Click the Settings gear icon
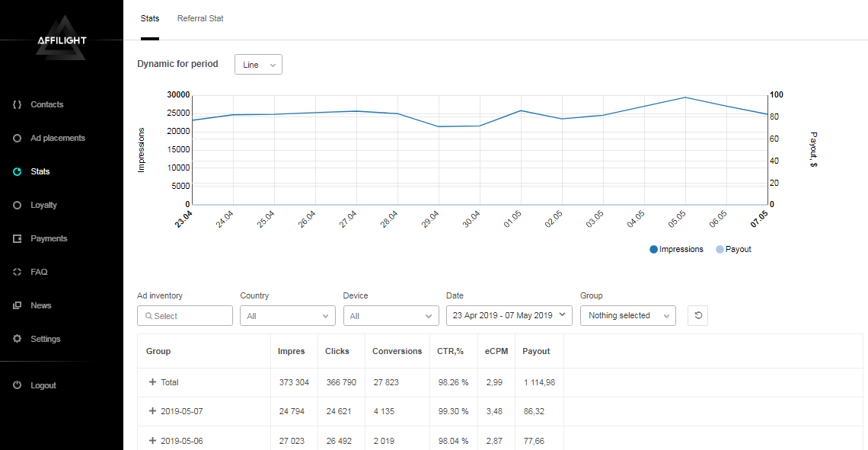 17,339
